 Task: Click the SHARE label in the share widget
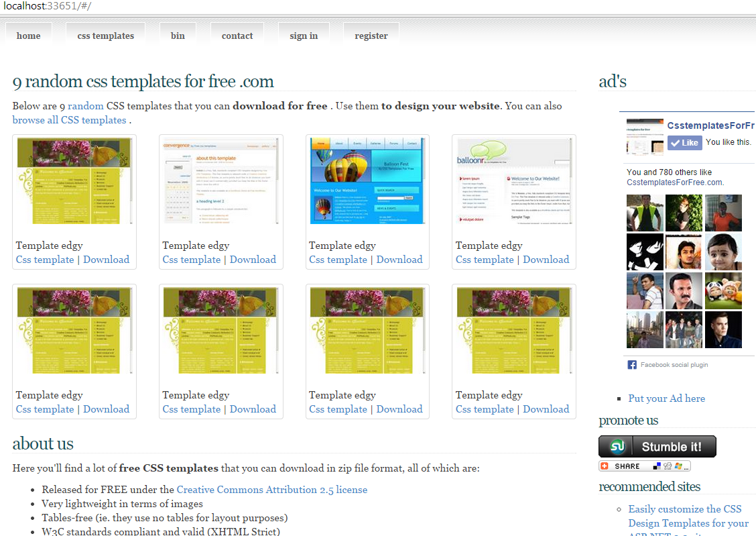coord(627,466)
